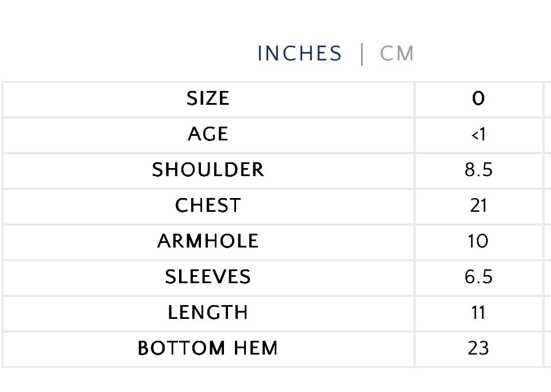Select chest value 21 cell
This screenshot has width=551, height=392.
478,205
